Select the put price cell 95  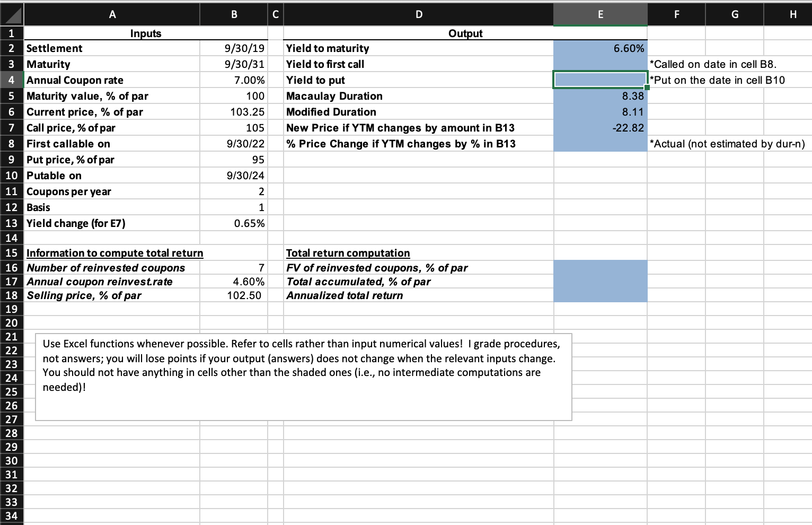[234, 160]
